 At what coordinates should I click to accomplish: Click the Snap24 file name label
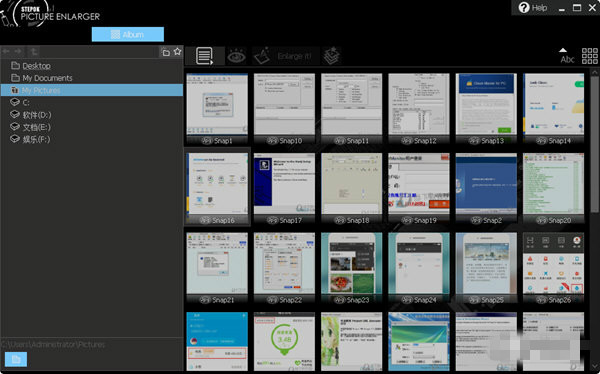(425, 300)
